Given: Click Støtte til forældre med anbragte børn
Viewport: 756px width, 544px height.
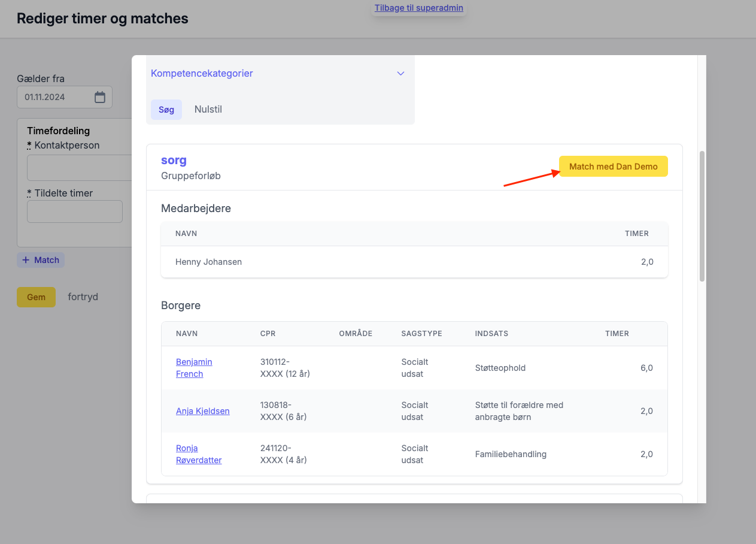Looking at the screenshot, I should [520, 411].
